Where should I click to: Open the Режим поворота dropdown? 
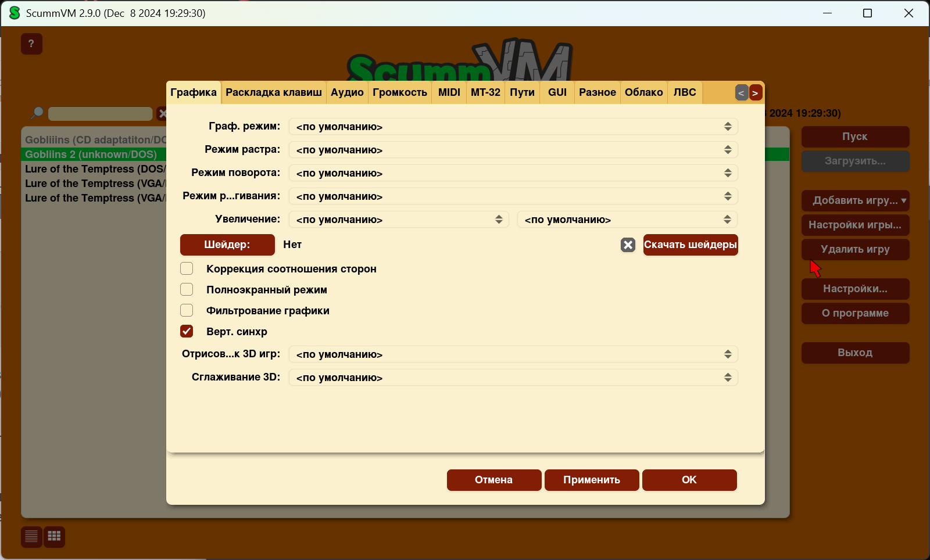tap(513, 173)
